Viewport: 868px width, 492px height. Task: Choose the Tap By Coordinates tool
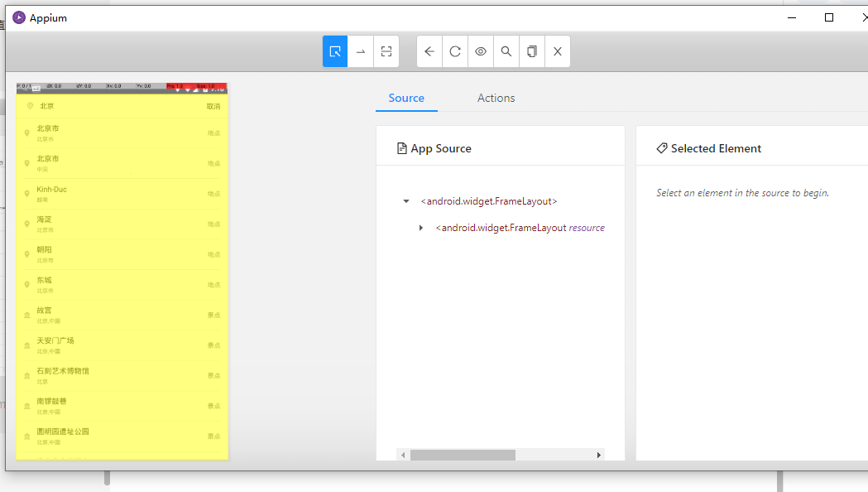(386, 51)
